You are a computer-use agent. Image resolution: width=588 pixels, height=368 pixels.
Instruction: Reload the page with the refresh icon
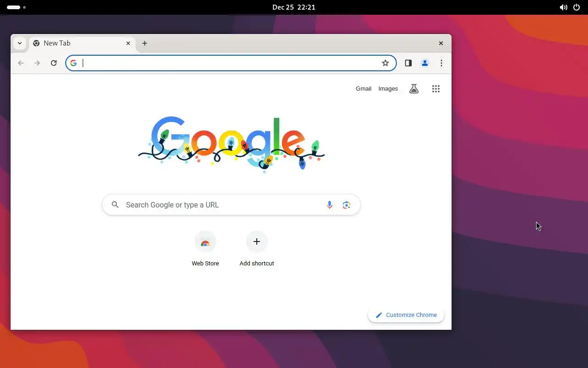(x=54, y=63)
